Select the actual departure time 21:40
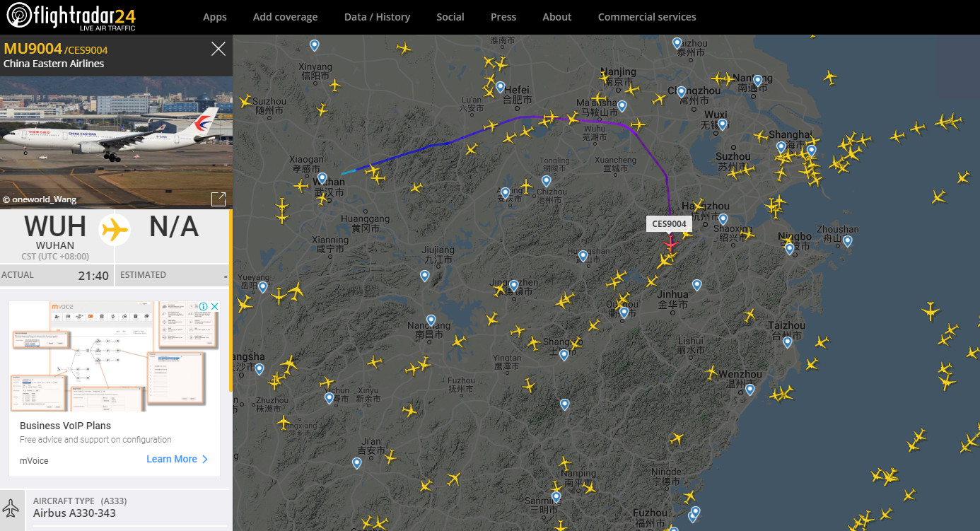Image resolution: width=980 pixels, height=531 pixels. (93, 276)
